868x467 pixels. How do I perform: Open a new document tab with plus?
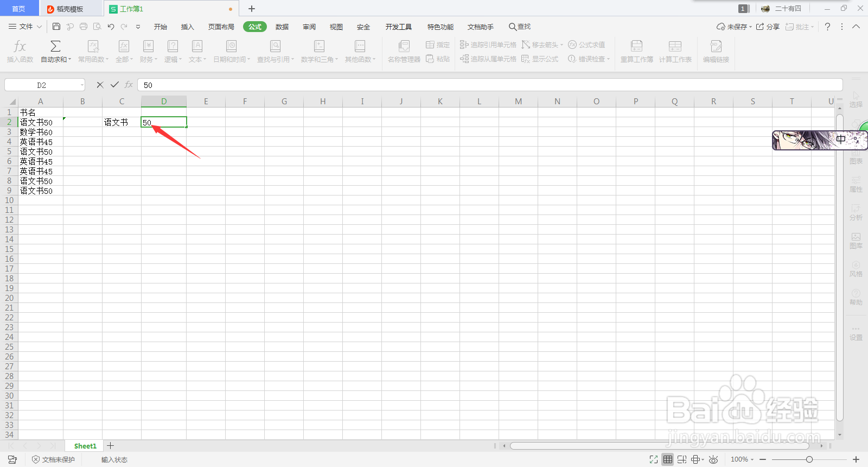[252, 9]
